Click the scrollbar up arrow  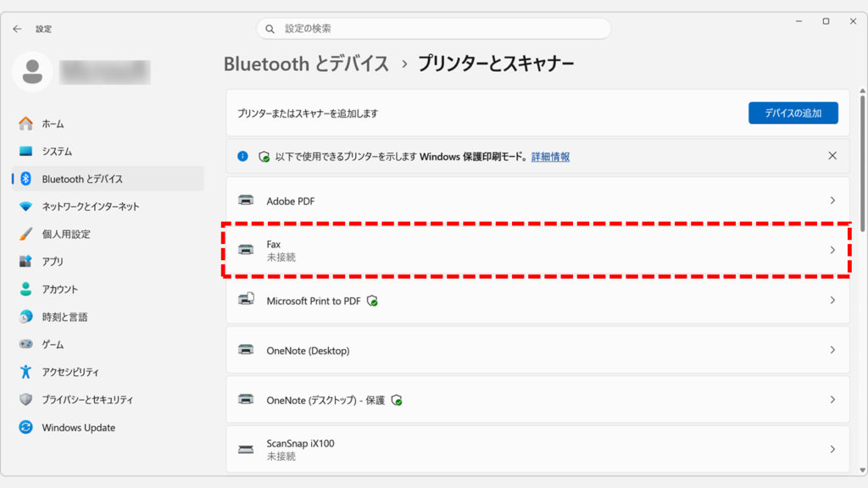(x=862, y=91)
